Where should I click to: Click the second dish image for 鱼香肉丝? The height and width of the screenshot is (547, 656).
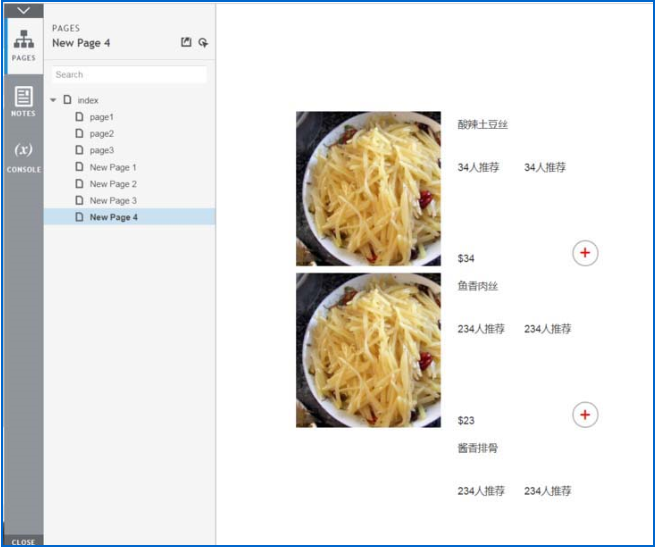(x=368, y=350)
